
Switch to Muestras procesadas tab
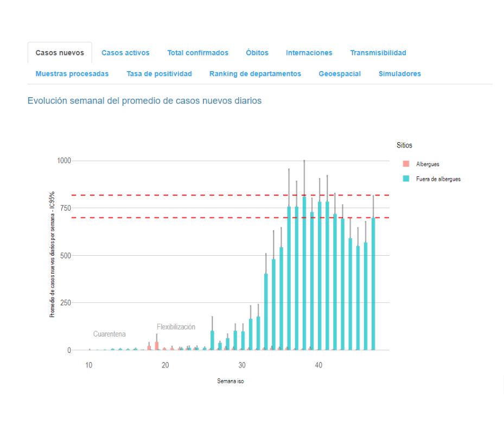pos(72,74)
